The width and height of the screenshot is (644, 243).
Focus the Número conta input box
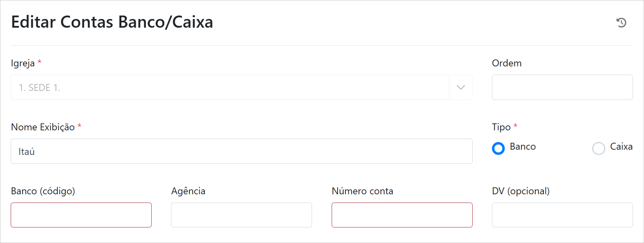pyautogui.click(x=402, y=215)
